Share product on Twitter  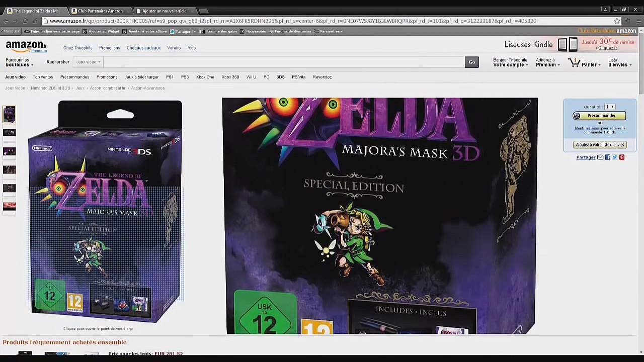coord(615,157)
